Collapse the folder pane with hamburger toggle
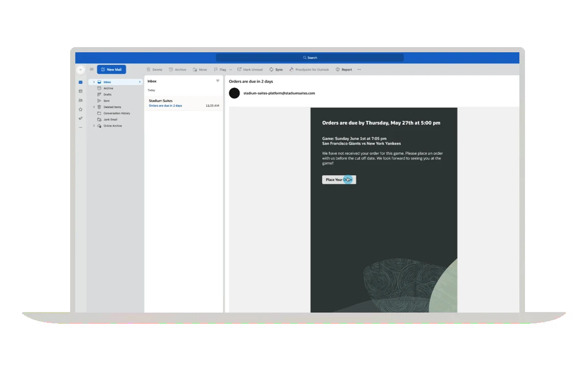 coord(91,69)
